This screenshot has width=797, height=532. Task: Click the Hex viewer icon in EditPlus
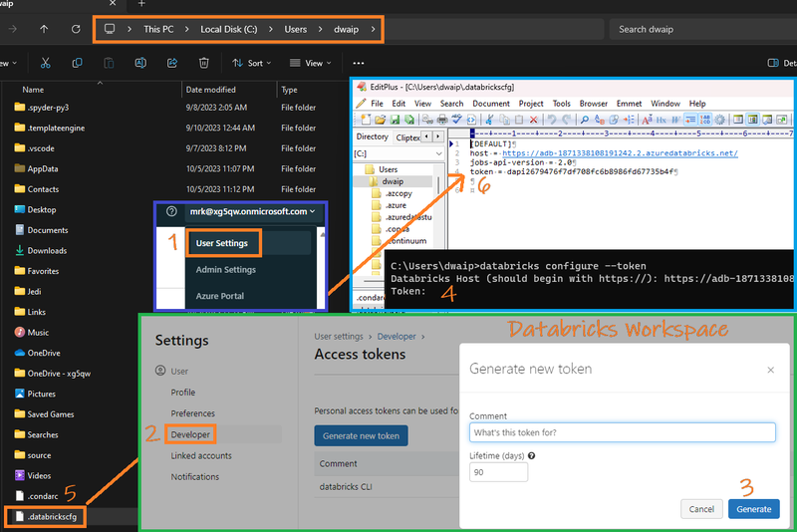662,120
